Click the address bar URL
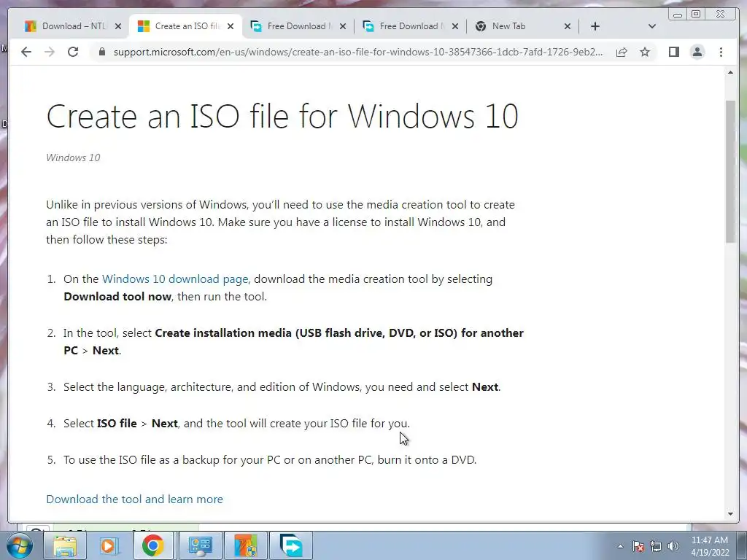 tap(358, 52)
